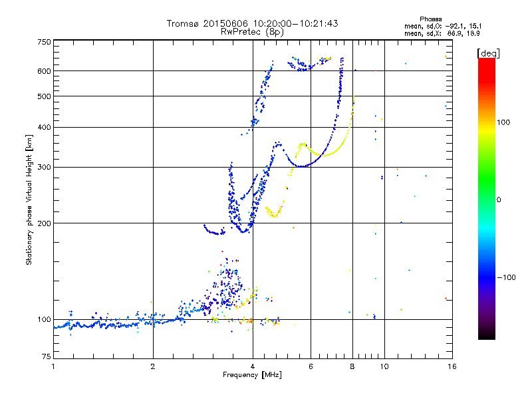Image resolution: width=532 pixels, height=399 pixels.
Task: Click 'mean, sd,O: -92.1, 15.1' text
Action: point(443,27)
